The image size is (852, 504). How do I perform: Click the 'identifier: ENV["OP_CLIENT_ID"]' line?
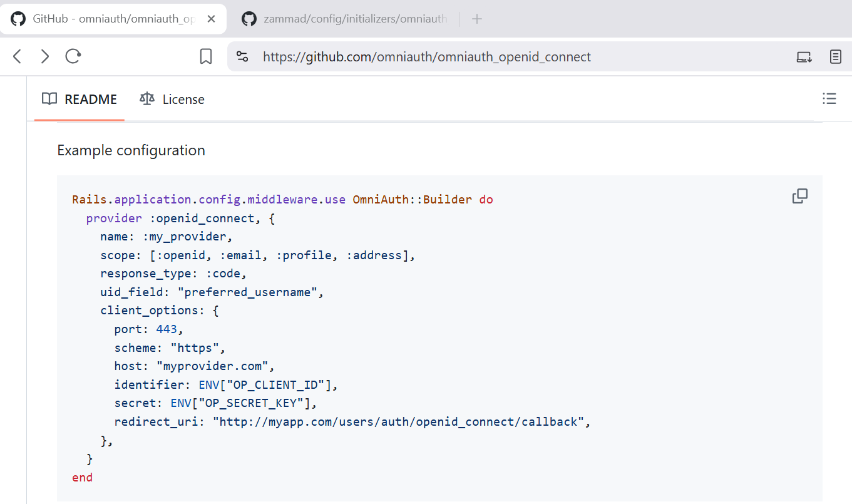(226, 384)
